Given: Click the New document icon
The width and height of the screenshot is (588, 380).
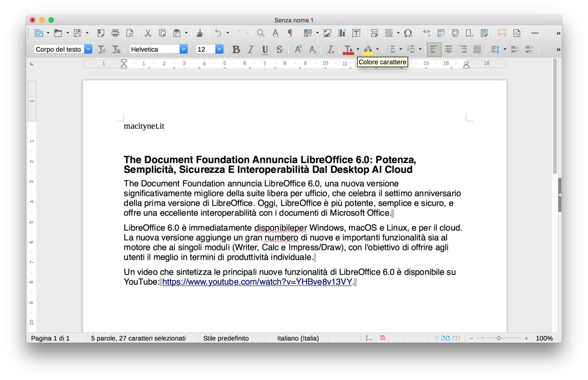Looking at the screenshot, I should tap(39, 33).
